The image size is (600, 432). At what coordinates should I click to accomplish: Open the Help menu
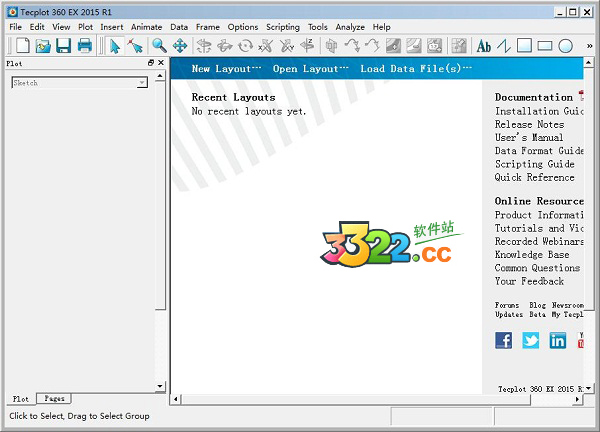[382, 27]
